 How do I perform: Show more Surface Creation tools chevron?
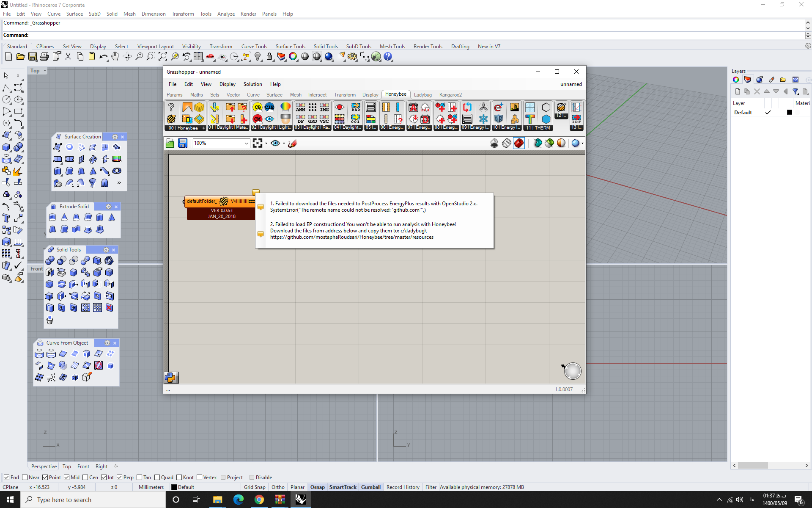(119, 183)
